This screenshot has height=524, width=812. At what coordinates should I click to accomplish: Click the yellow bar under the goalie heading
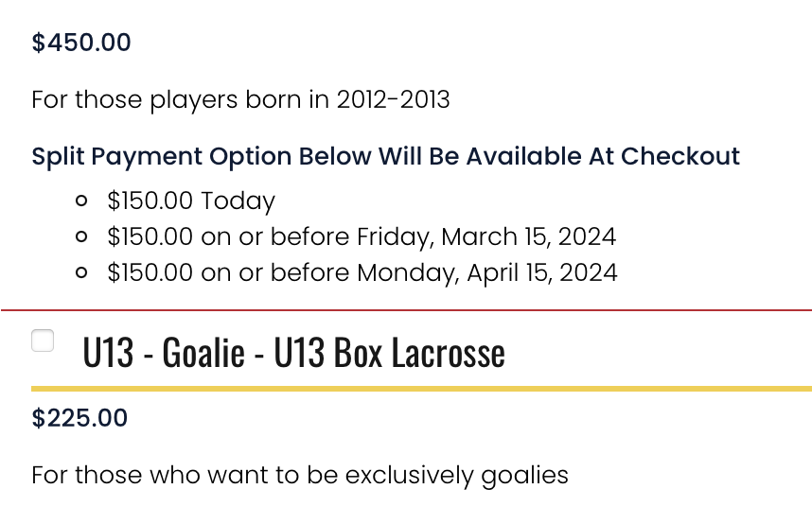click(x=421, y=389)
